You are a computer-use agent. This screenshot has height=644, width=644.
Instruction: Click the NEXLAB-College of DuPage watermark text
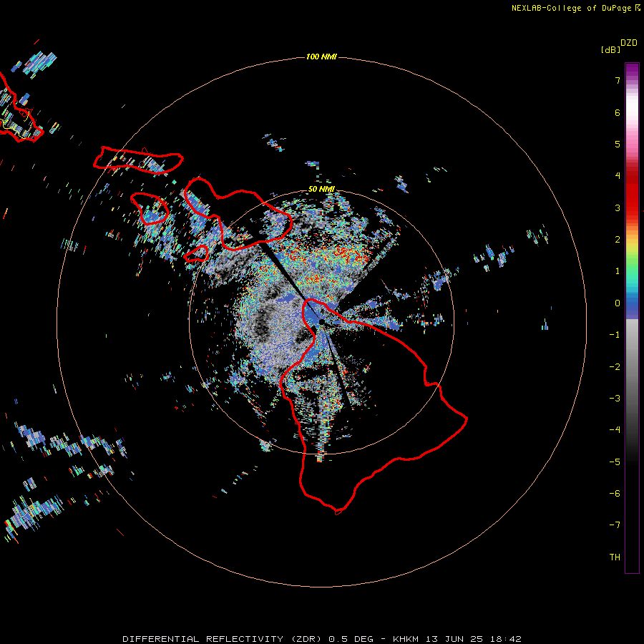[575, 8]
